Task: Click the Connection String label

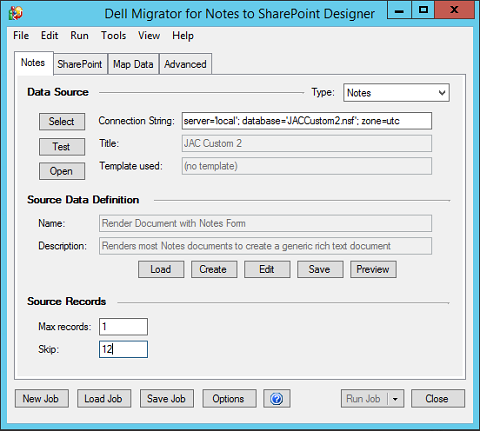Action: (x=136, y=121)
